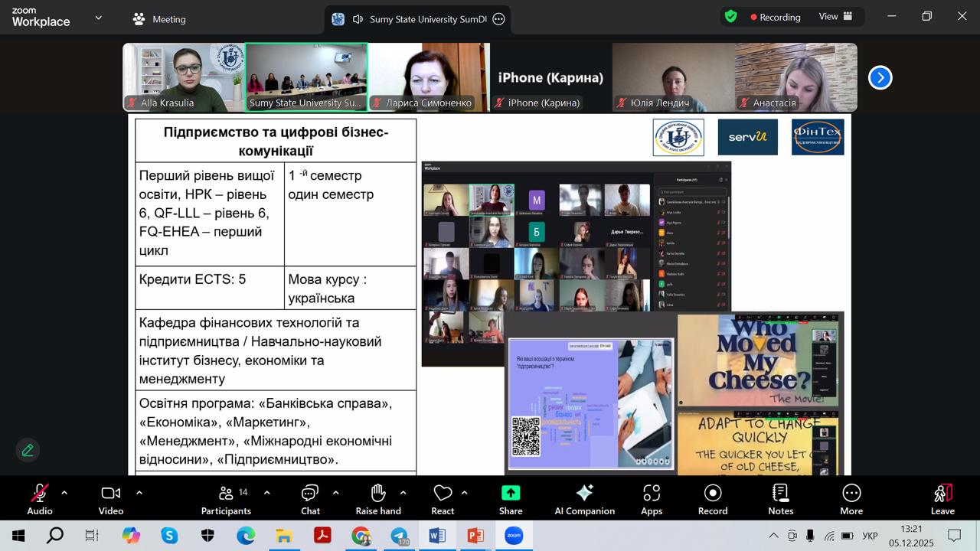Switch to the Meeting tab
The image size is (980, 551).
(x=159, y=19)
